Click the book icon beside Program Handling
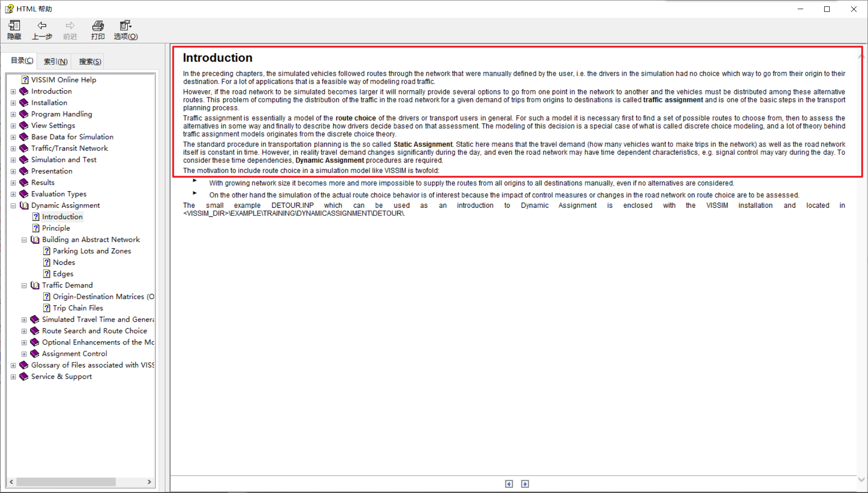Screen dimensions: 868x493 (x=24, y=114)
